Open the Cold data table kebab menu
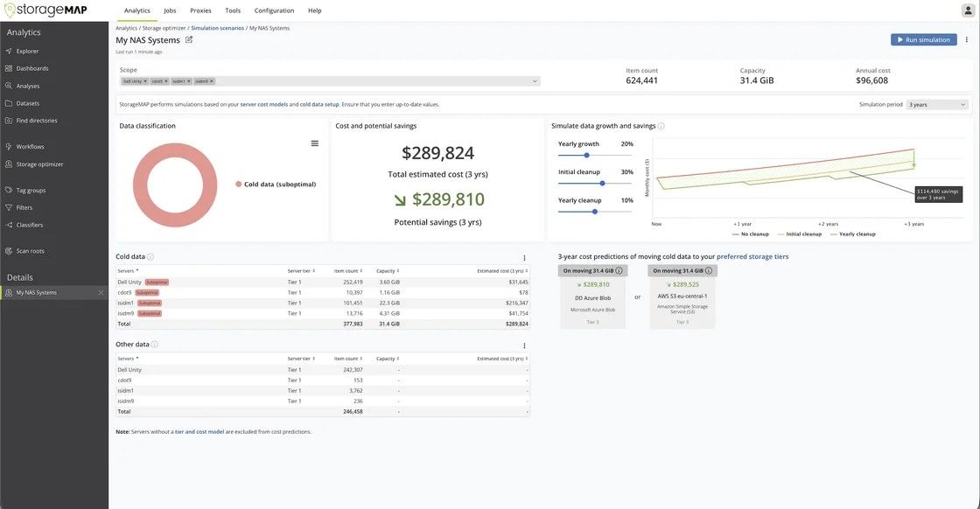Image resolution: width=980 pixels, height=509 pixels. 524,258
